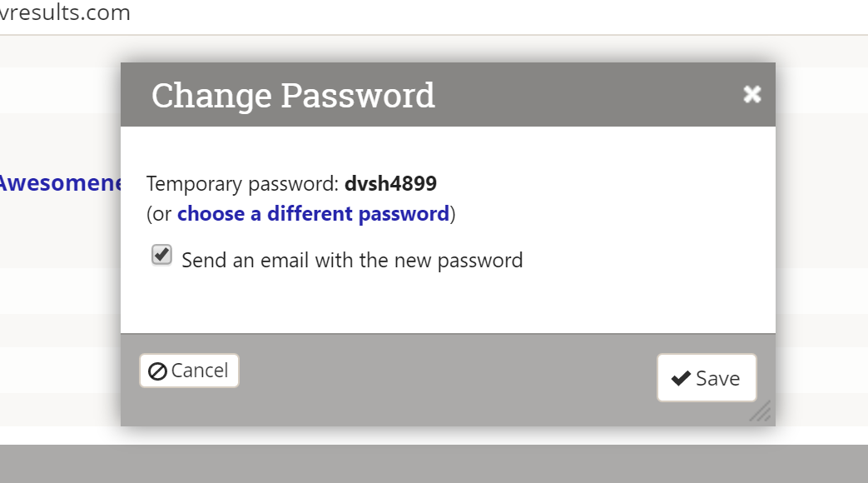Click the 'Temporary password:' label text
The height and width of the screenshot is (483, 868).
click(x=242, y=183)
